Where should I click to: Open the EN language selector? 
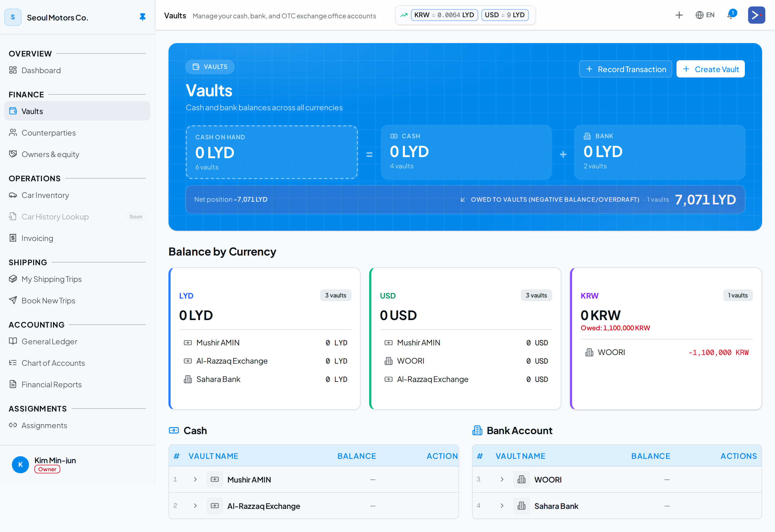click(x=705, y=15)
